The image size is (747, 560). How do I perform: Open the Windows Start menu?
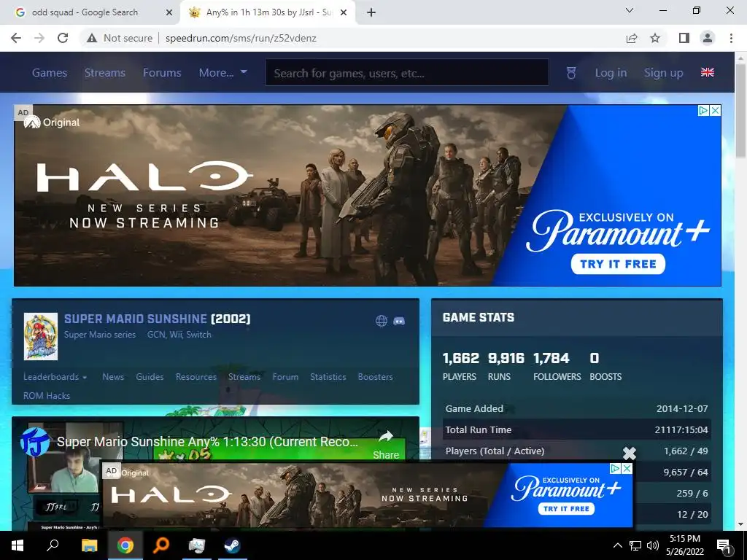(x=18, y=545)
